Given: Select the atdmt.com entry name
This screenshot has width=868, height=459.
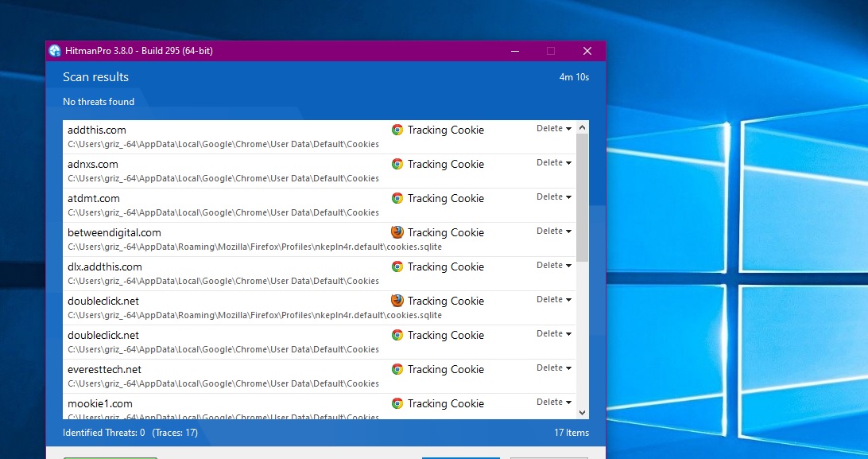Looking at the screenshot, I should [94, 198].
